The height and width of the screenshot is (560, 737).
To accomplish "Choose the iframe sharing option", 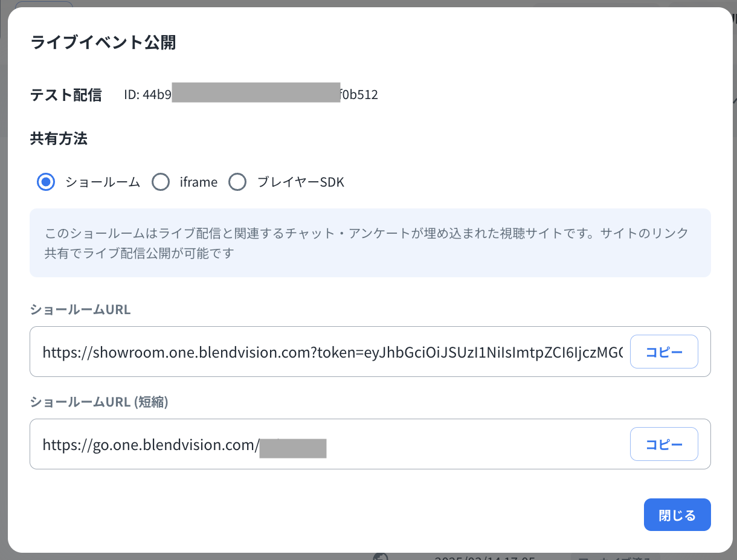I will click(x=161, y=182).
